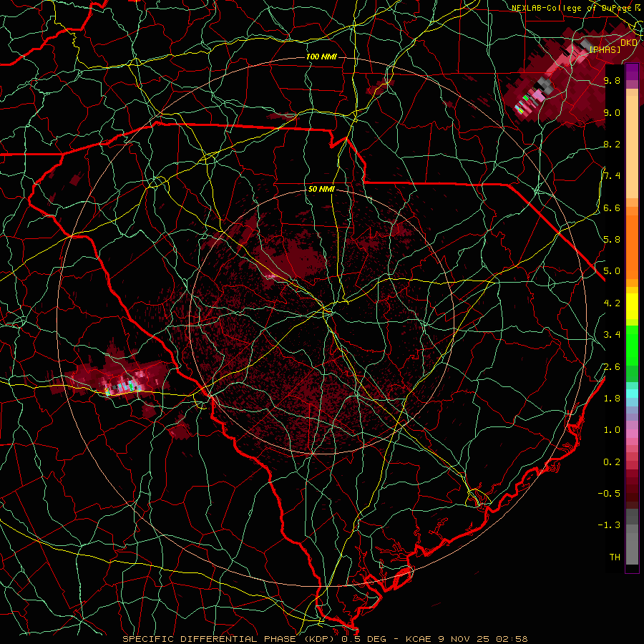Click the 2.6 value on color scale
Viewport: 644px width, 644px height.
coord(612,367)
